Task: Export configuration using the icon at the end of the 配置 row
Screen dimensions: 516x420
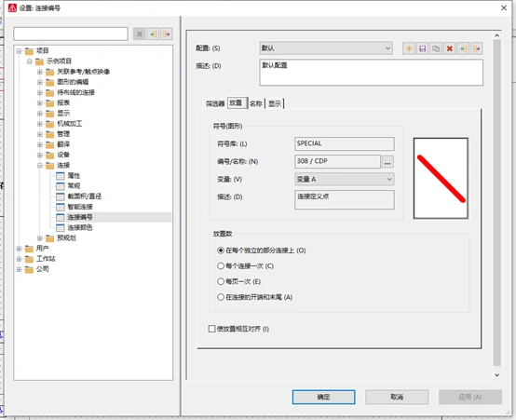Action: tap(477, 48)
